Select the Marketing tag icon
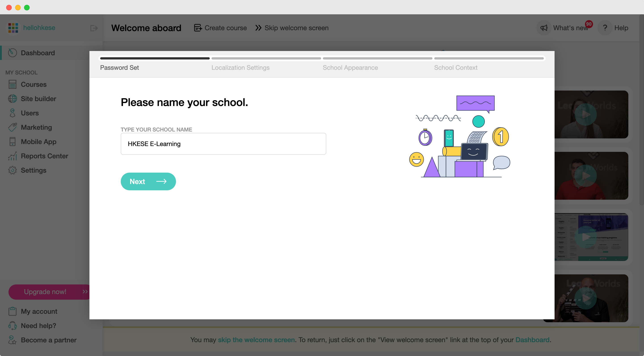The height and width of the screenshot is (356, 644). click(x=12, y=127)
